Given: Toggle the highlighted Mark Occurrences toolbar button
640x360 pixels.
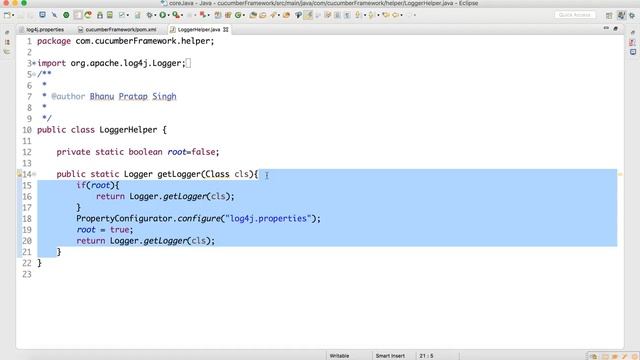Looking at the screenshot, I should (x=308, y=15).
